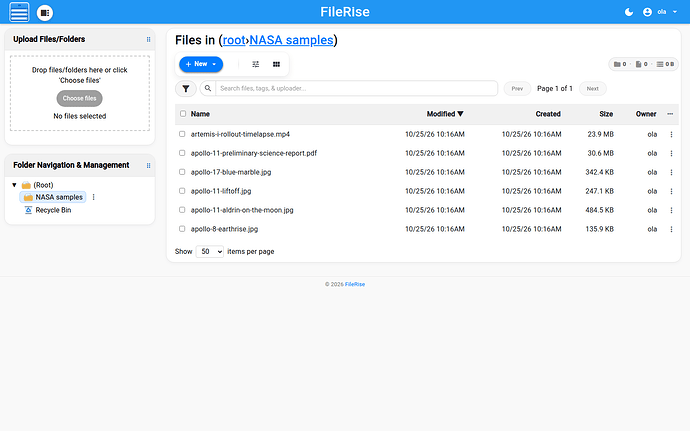This screenshot has width=690, height=431.
Task: Check the box for apollo-8-earthrise.jpg
Action: (182, 228)
